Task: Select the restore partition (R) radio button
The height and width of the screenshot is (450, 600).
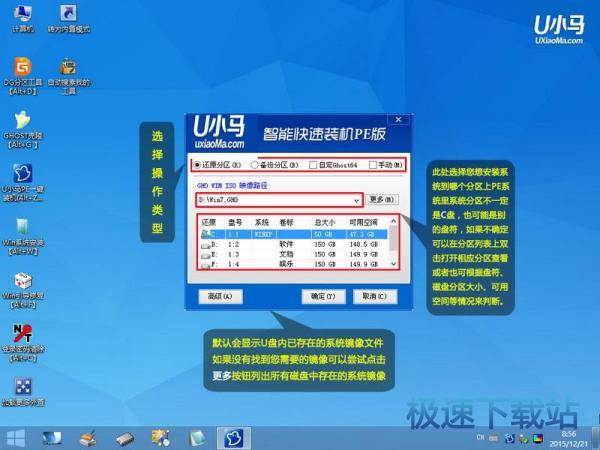Action: pyautogui.click(x=197, y=165)
